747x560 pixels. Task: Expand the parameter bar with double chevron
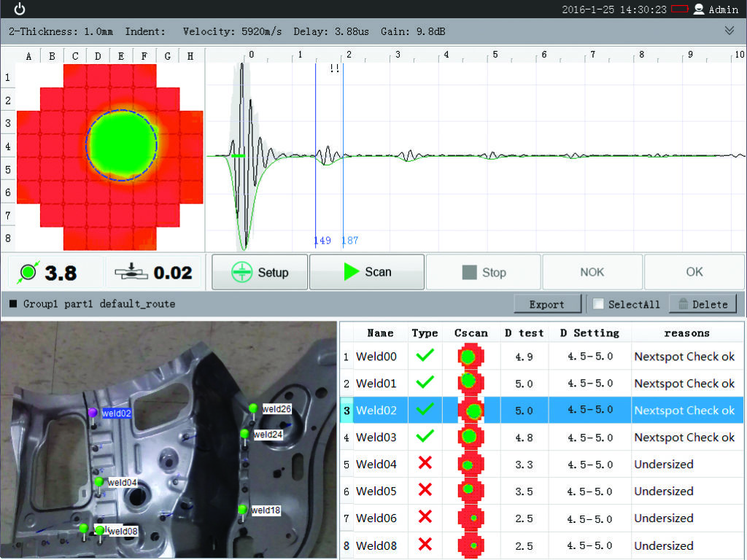[729, 31]
